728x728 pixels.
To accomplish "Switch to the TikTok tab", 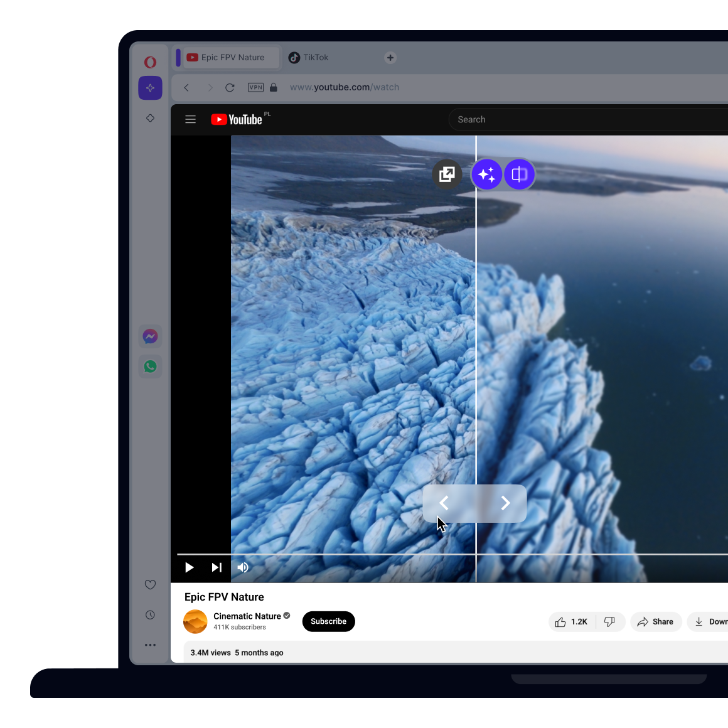I will [x=308, y=58].
